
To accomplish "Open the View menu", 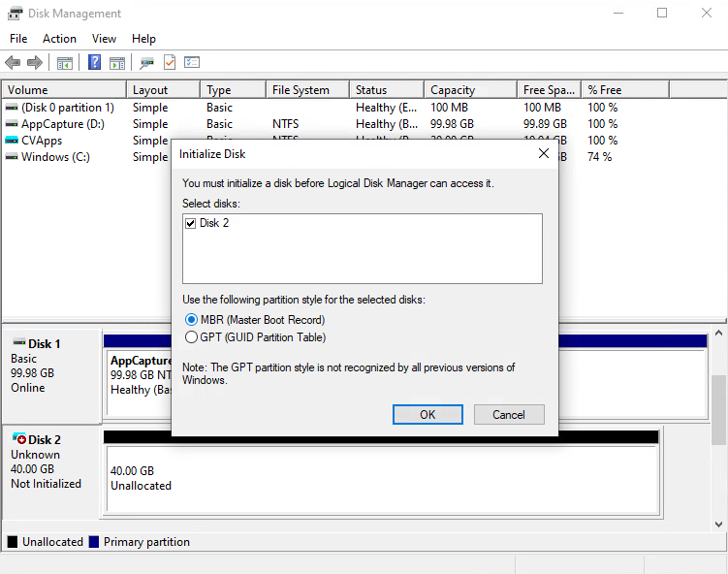I will (x=104, y=39).
